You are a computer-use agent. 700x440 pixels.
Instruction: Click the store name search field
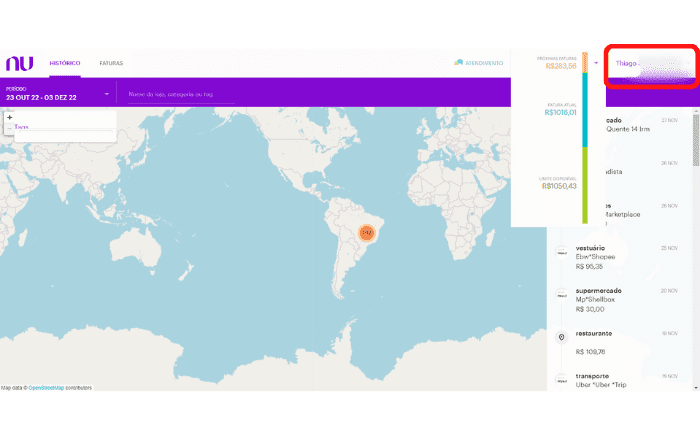click(180, 95)
